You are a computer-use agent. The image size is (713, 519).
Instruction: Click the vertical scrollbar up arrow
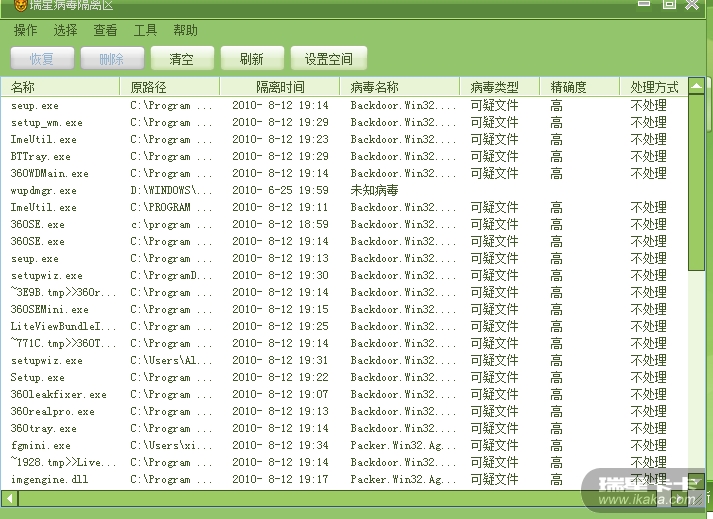[x=696, y=86]
